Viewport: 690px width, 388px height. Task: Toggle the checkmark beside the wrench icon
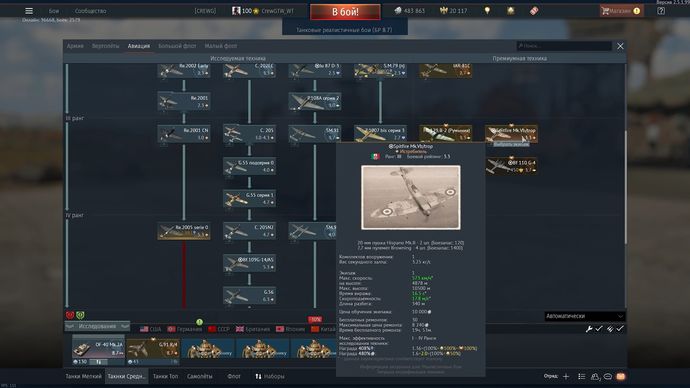point(599,329)
